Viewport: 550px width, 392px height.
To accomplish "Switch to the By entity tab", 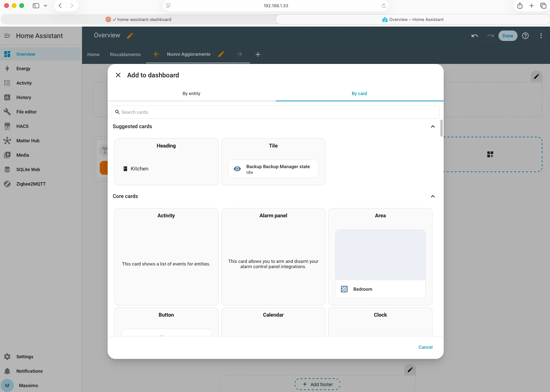I will 192,93.
